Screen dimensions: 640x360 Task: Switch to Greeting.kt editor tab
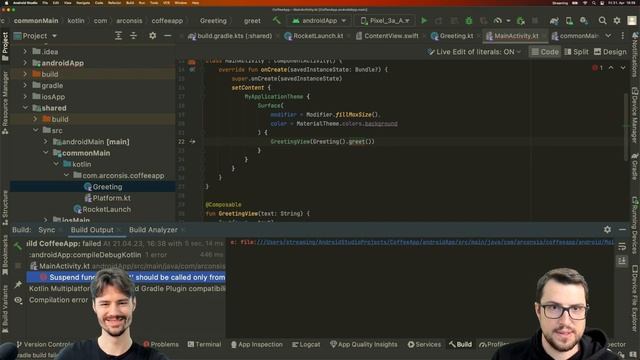(452, 36)
